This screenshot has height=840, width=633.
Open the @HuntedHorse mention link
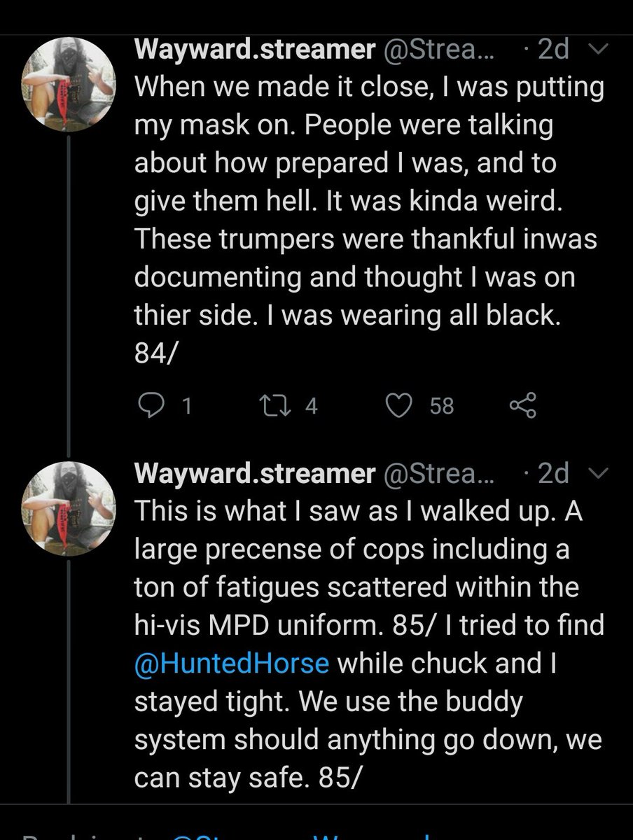click(231, 661)
